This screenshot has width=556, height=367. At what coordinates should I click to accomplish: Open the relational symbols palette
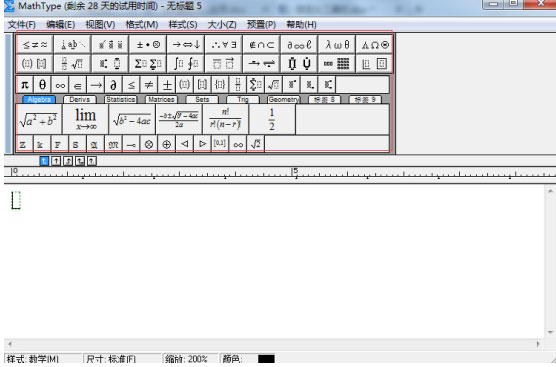(x=35, y=45)
